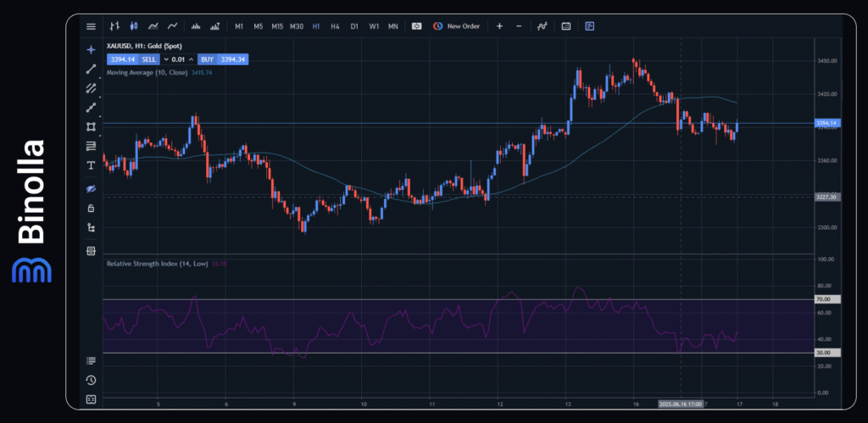Toggle visibility of drawings with eye icon
Screen dimensions: 868x423
[91, 188]
